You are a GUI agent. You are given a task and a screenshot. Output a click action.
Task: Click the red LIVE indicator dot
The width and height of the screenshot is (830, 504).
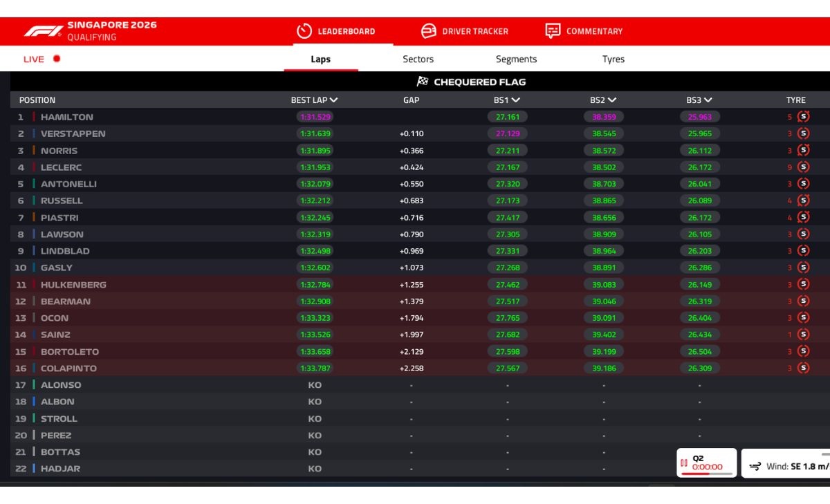(57, 59)
